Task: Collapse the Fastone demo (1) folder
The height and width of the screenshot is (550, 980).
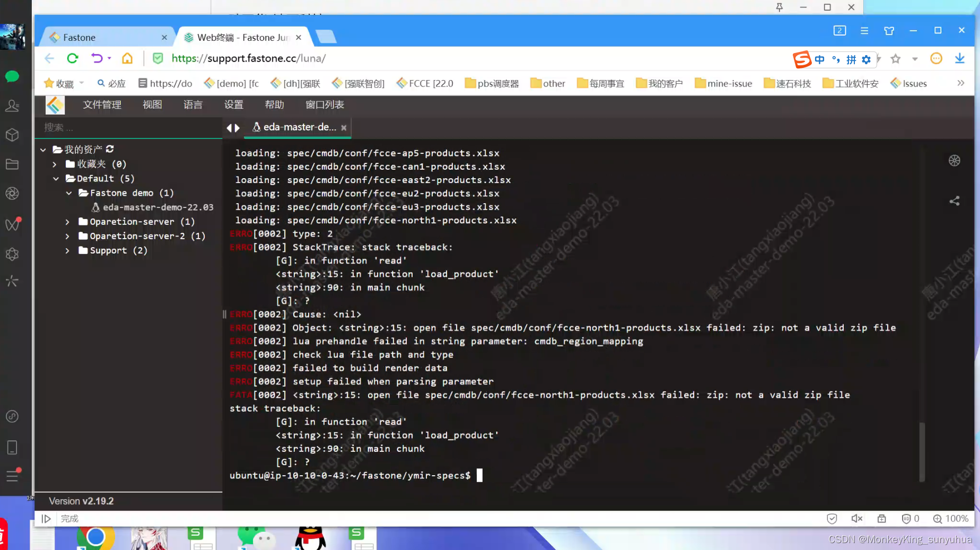Action: click(x=69, y=193)
